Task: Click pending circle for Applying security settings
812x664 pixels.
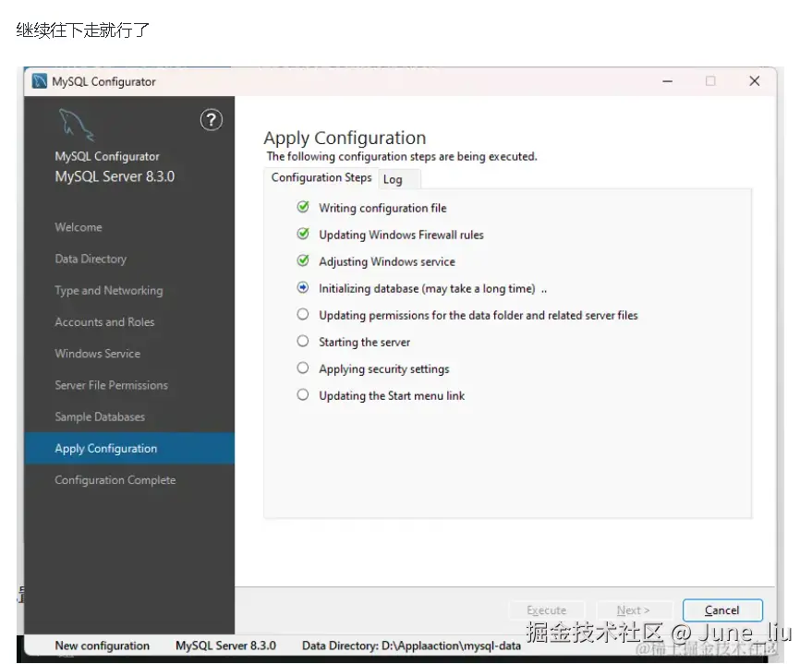Action: tap(303, 368)
